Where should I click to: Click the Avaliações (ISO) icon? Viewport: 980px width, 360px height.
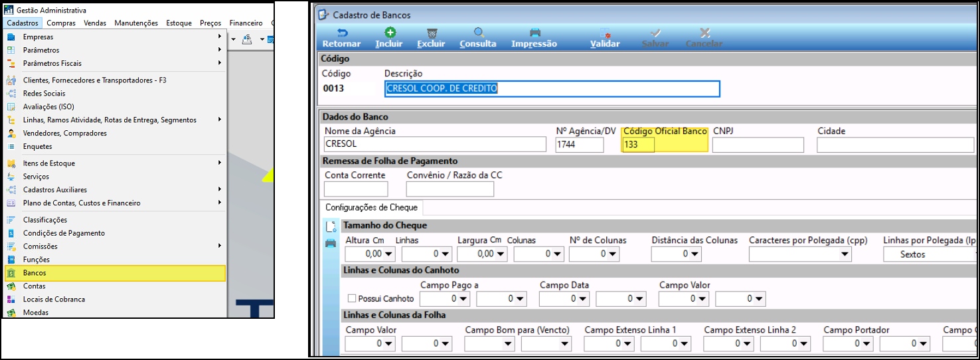[x=11, y=106]
